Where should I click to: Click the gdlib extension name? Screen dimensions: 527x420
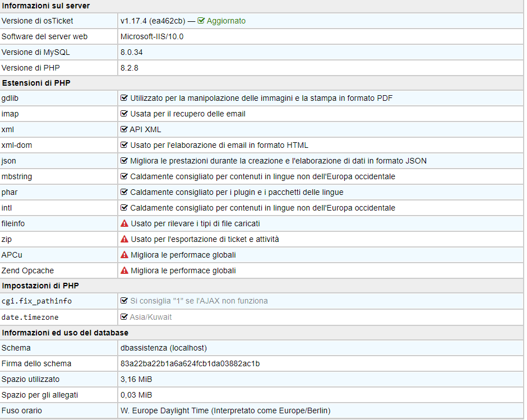pyautogui.click(x=10, y=98)
